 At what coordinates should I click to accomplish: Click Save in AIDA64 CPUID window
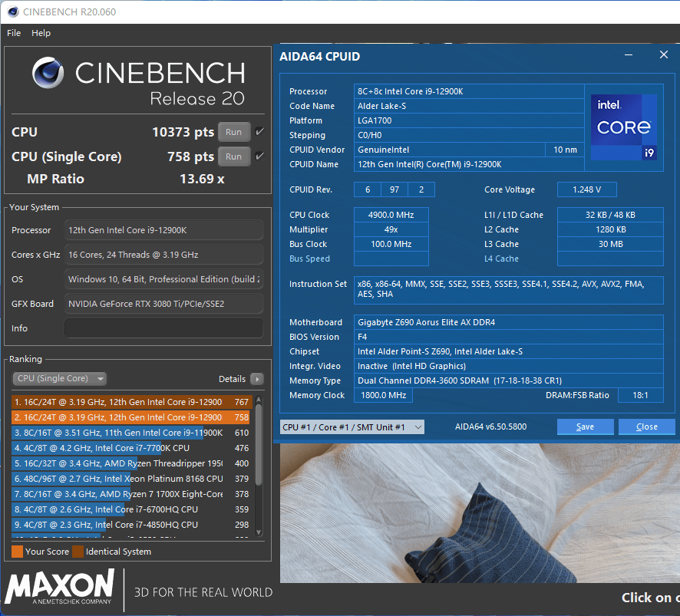(x=585, y=427)
